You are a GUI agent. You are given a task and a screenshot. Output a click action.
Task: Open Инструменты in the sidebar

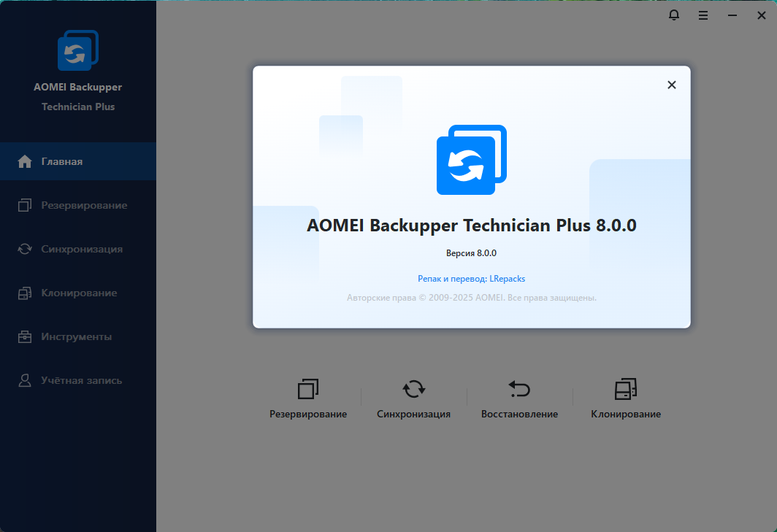pyautogui.click(x=78, y=337)
